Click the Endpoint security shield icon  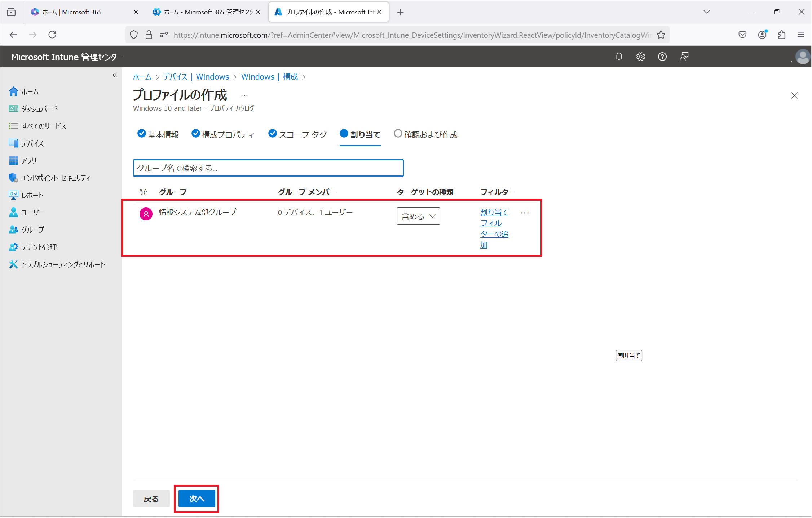click(13, 178)
